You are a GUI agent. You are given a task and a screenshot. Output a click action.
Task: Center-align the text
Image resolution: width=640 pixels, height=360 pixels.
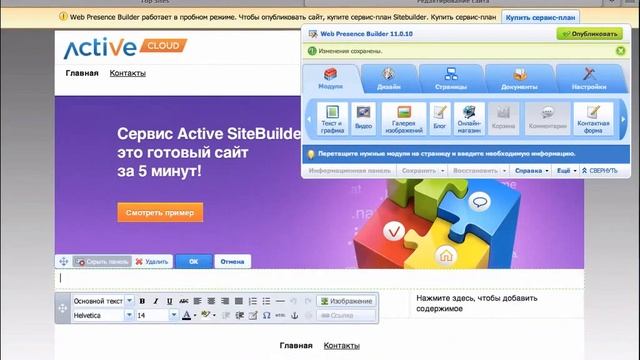(211, 301)
